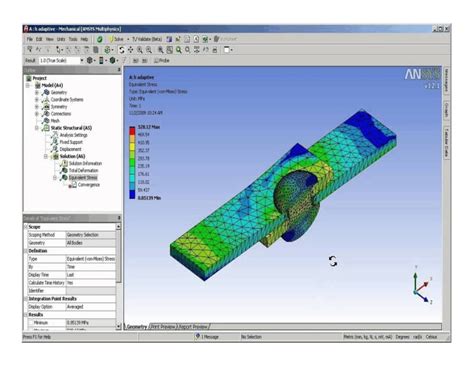Open the edges display dropdown icon
Viewport: 474px width, 365px height.
tap(114, 61)
